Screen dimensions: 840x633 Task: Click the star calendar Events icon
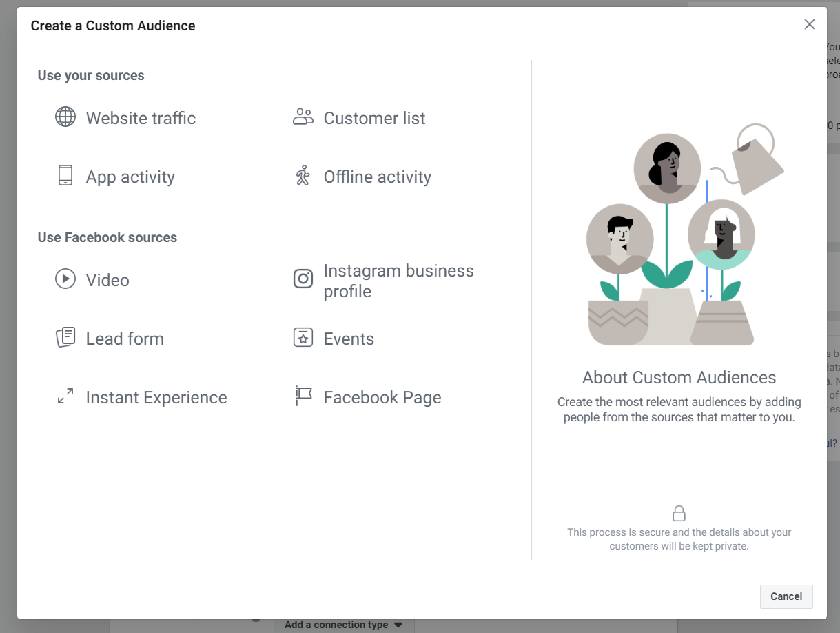pos(303,337)
